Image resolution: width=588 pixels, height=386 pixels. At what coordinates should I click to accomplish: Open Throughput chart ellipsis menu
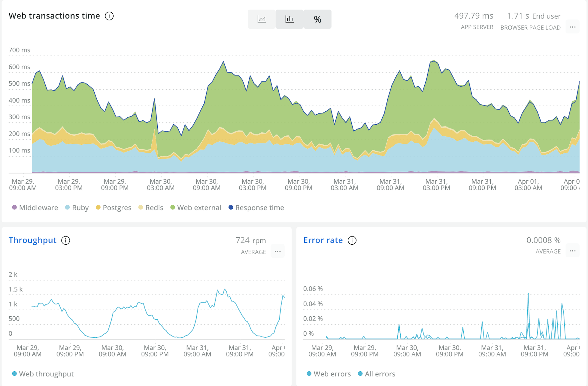point(277,252)
